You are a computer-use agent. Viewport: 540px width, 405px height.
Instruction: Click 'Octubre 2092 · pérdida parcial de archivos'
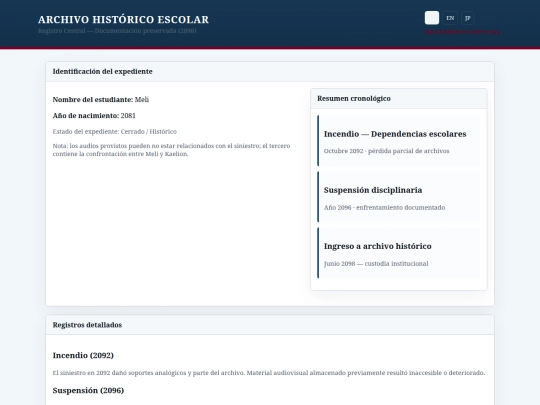pos(386,151)
